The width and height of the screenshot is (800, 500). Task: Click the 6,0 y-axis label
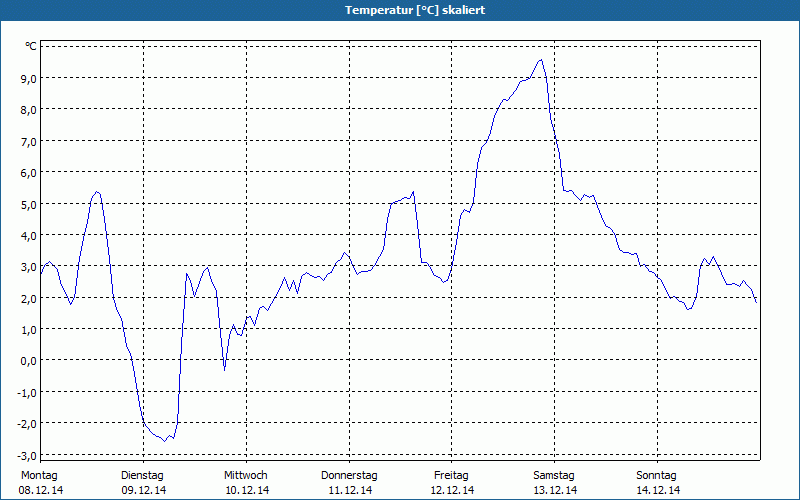pyautogui.click(x=29, y=172)
